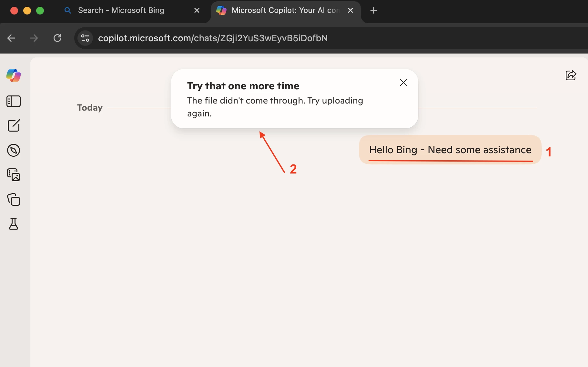
Task: Go back using the browser back arrow
Action: tap(11, 38)
